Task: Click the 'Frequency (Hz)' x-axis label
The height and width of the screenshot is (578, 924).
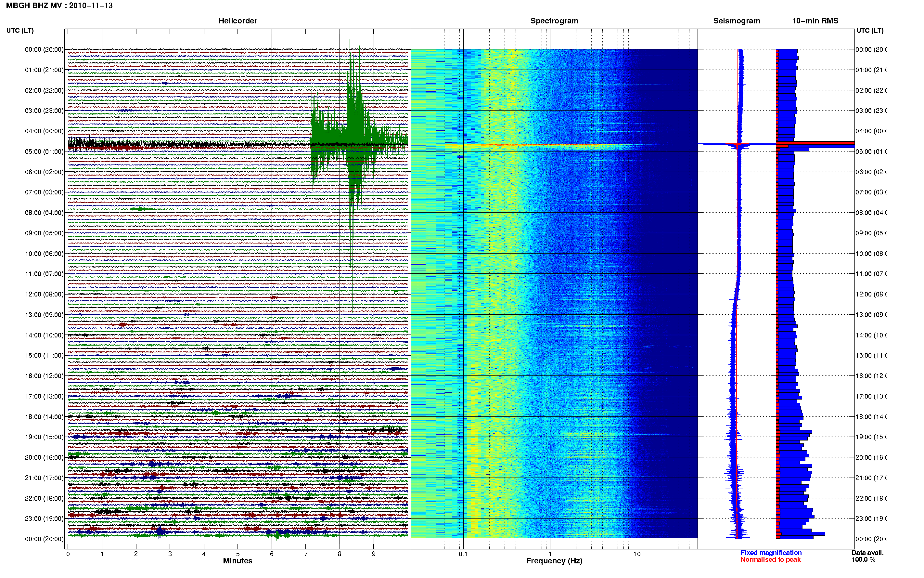Action: click(554, 561)
